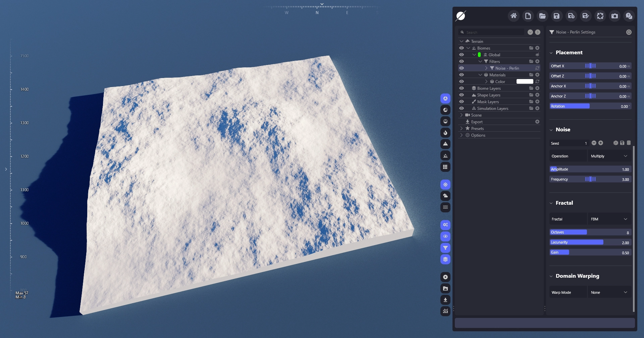The image size is (644, 338).
Task: Click the grid icon in the viewport sidebar
Action: point(445,167)
